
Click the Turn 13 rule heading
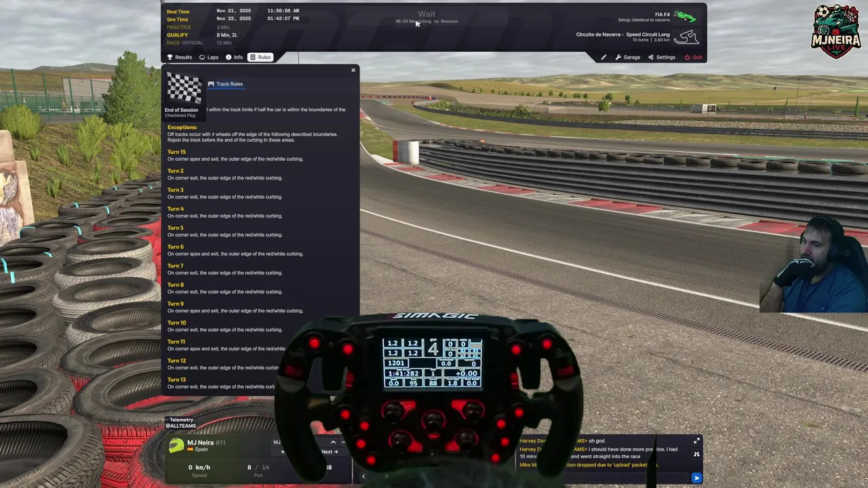pyautogui.click(x=176, y=380)
